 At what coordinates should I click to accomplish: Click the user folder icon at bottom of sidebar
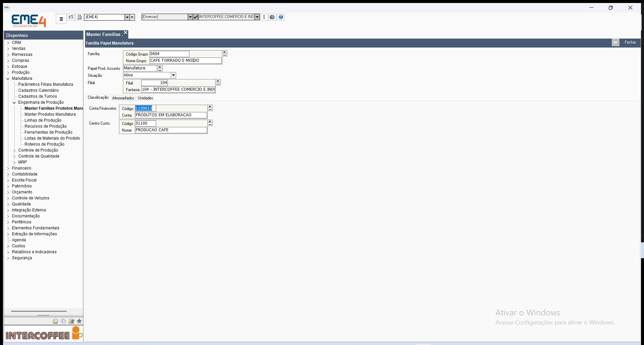coord(71,321)
